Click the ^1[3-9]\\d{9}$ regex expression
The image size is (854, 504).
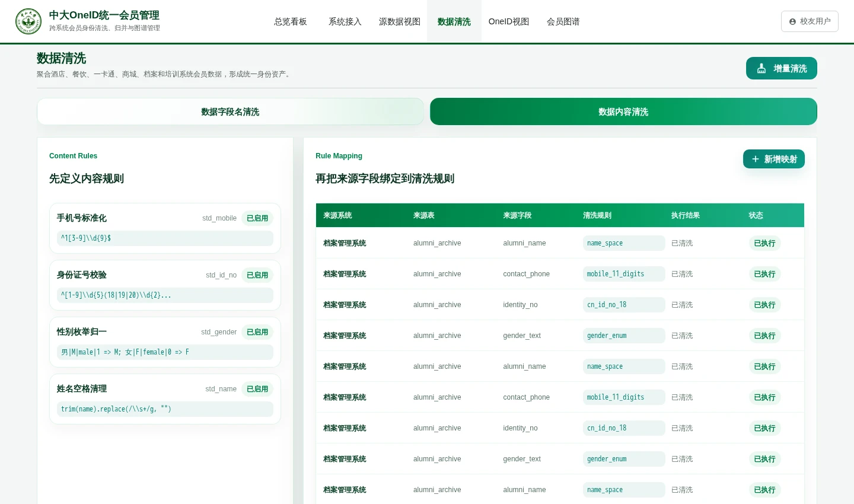(x=165, y=238)
